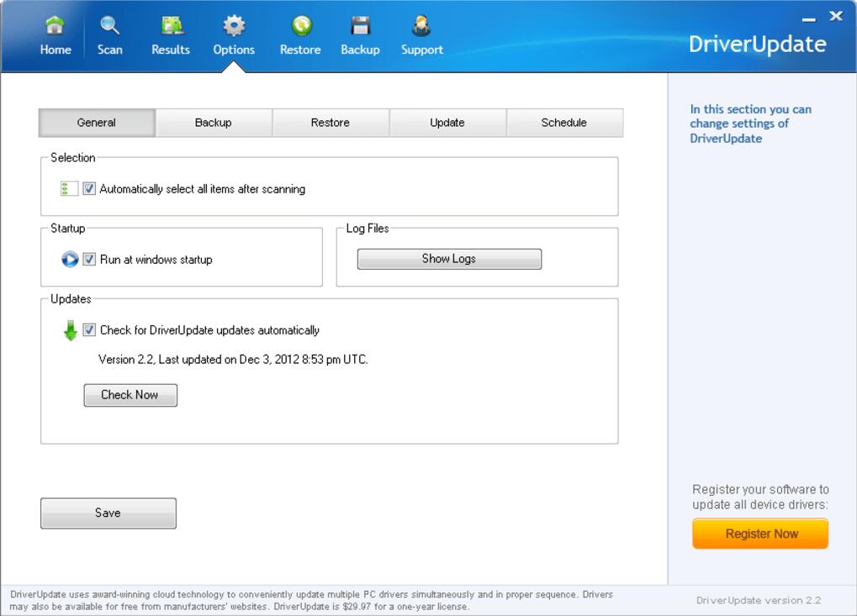The image size is (857, 616).
Task: Toggle automatically select all items checkbox
Action: point(89,189)
